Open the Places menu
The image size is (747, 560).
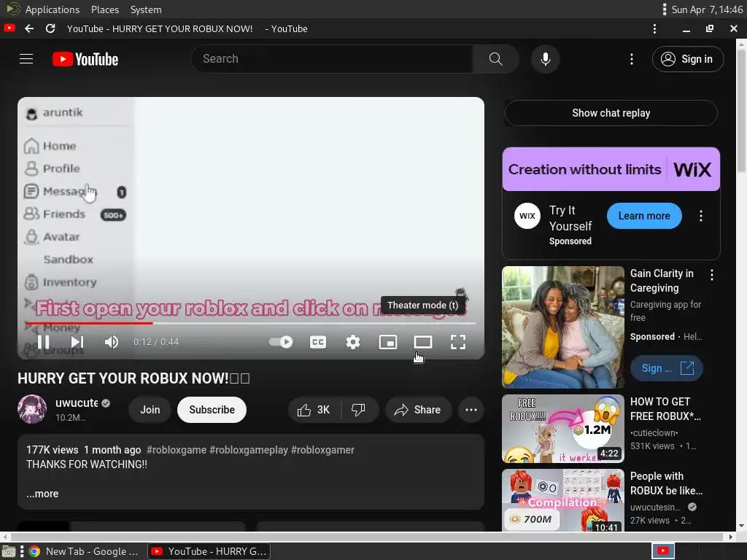105,9
